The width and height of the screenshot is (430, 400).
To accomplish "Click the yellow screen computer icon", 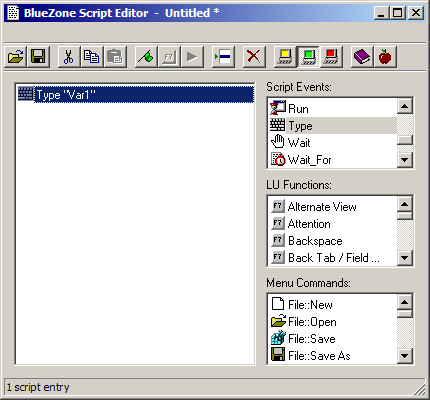I will (x=285, y=57).
